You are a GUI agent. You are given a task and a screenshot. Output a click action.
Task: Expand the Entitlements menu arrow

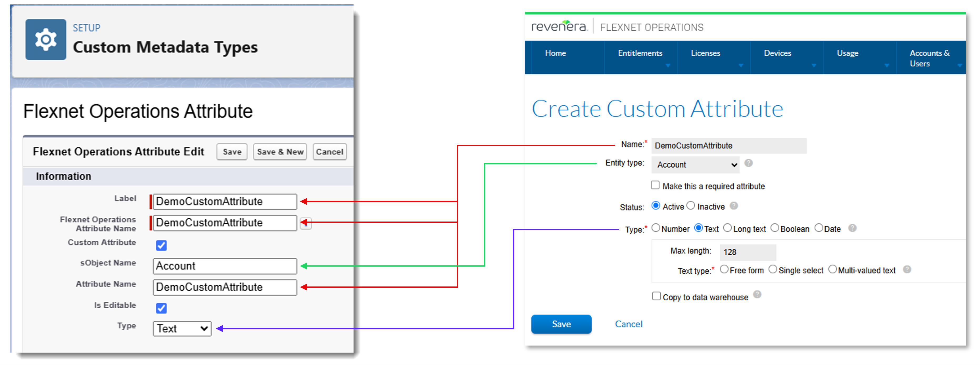click(x=668, y=65)
